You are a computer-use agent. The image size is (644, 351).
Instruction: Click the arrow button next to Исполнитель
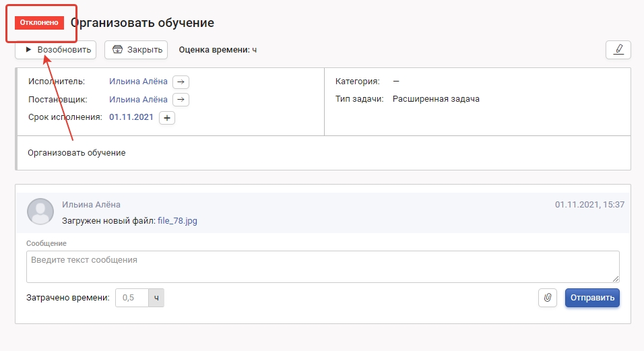[x=181, y=82]
